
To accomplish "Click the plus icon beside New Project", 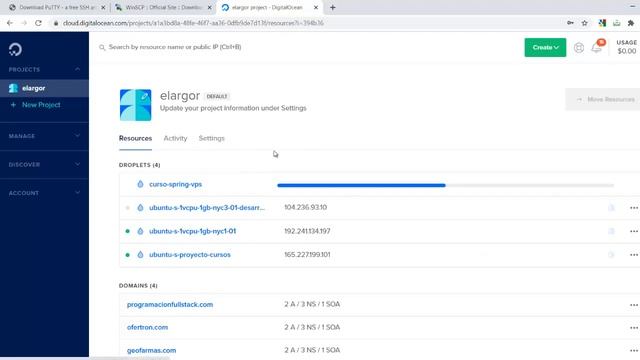I will (13, 105).
